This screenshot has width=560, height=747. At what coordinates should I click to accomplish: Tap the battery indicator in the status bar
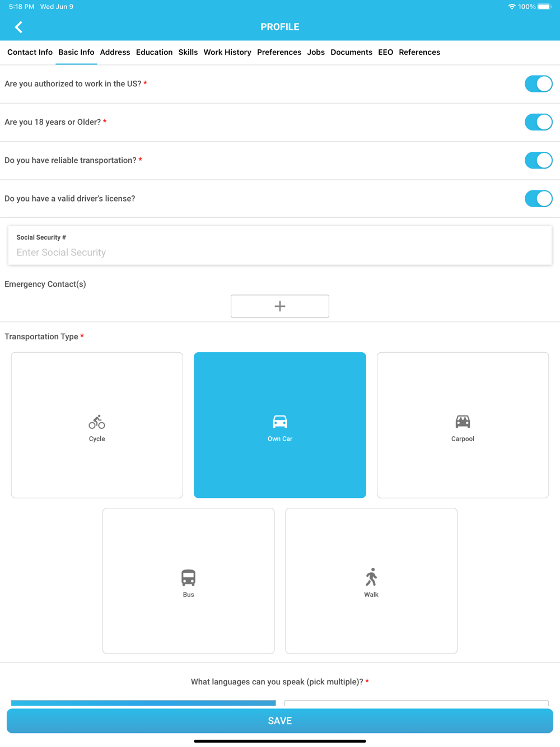click(x=544, y=7)
